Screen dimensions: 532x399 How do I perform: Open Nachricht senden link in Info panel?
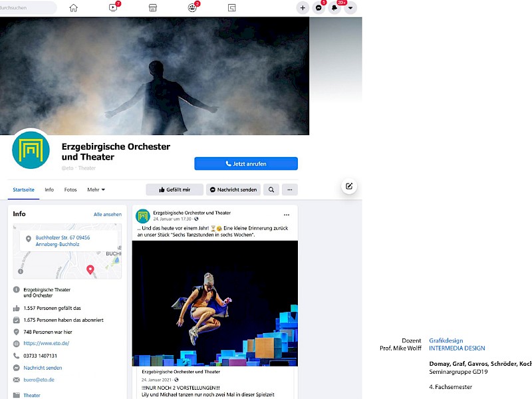point(43,368)
